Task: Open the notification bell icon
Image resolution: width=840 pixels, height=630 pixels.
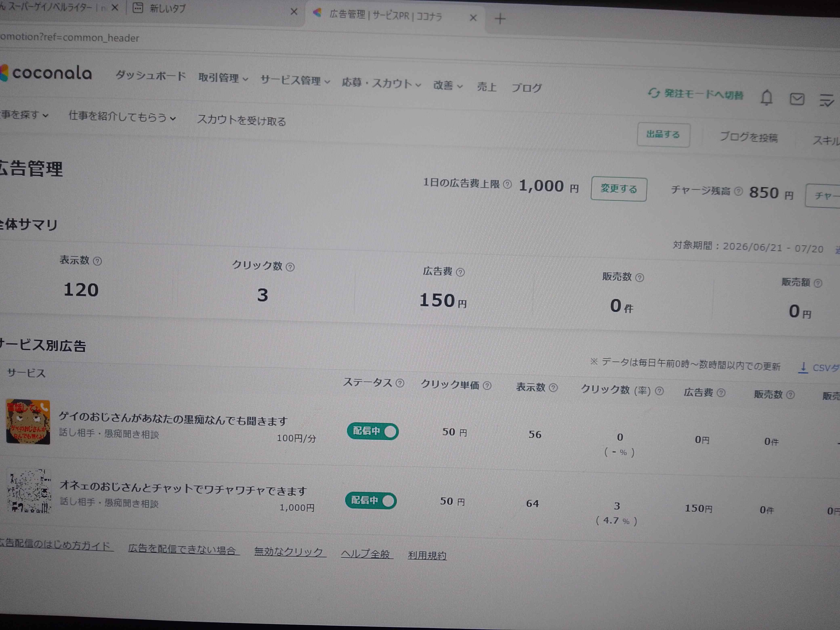Action: click(767, 98)
